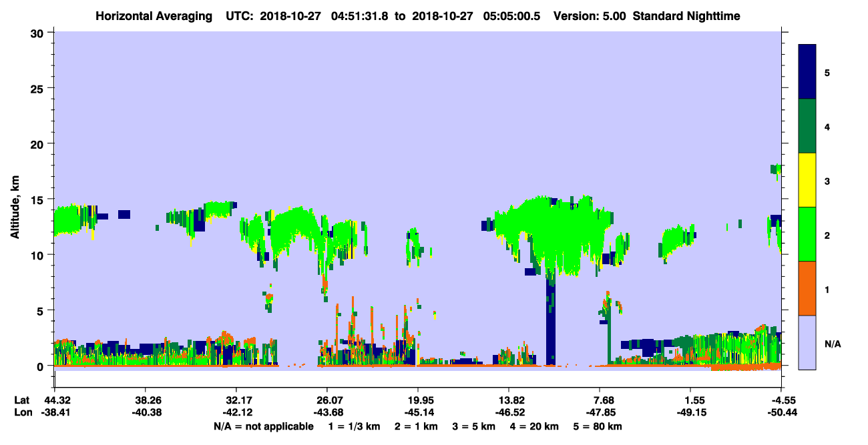Click the latitude value 38.26

pyautogui.click(x=145, y=400)
